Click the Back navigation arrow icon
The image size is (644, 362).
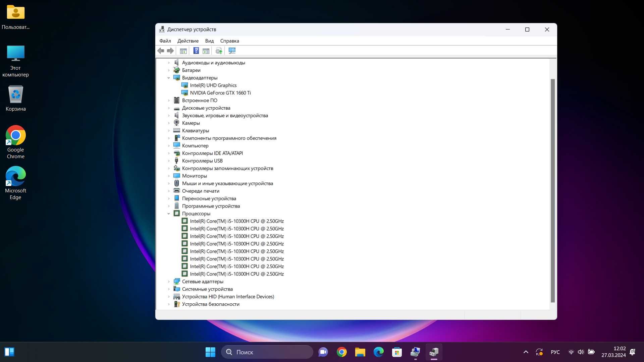(x=161, y=51)
